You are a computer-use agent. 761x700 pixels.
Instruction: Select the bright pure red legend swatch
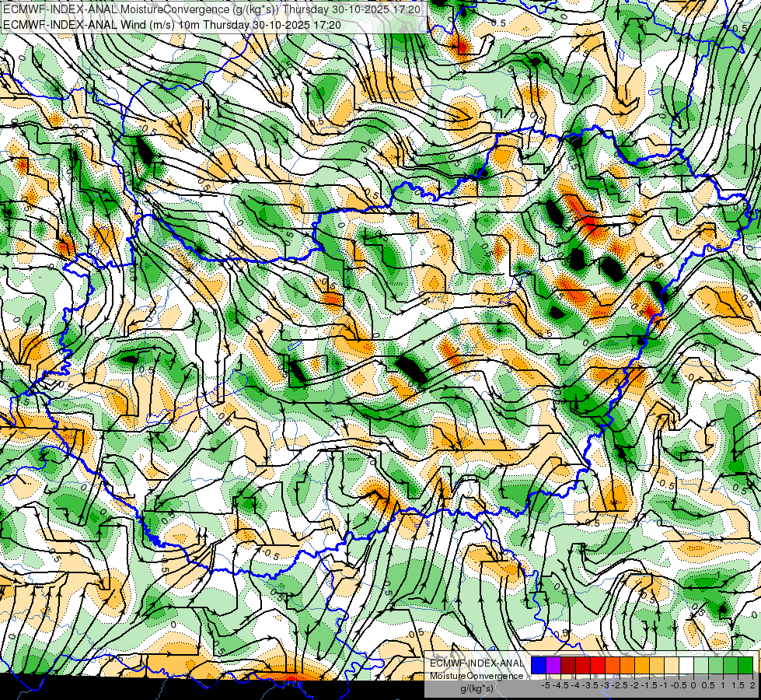pos(598,665)
